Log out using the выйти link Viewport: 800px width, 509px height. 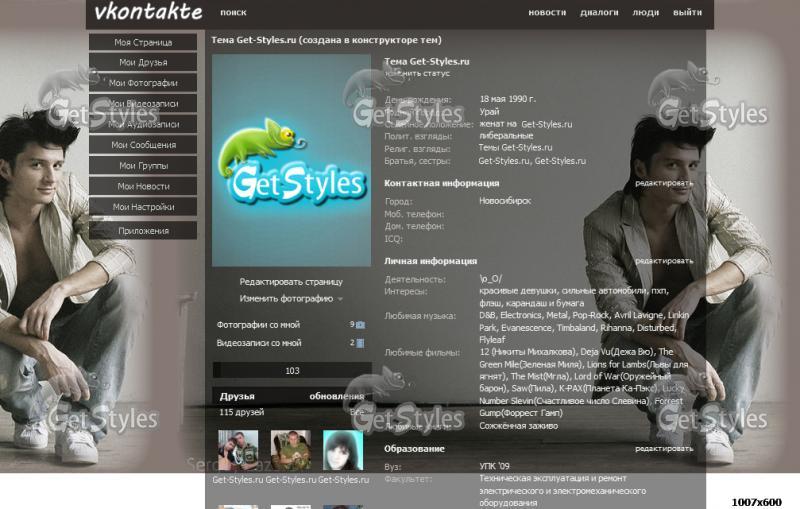tap(687, 13)
